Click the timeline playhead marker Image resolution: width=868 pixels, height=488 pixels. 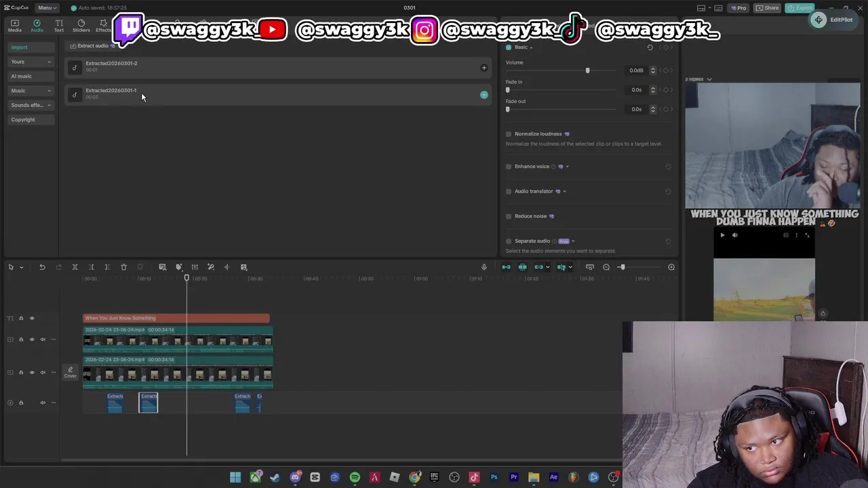tap(186, 278)
